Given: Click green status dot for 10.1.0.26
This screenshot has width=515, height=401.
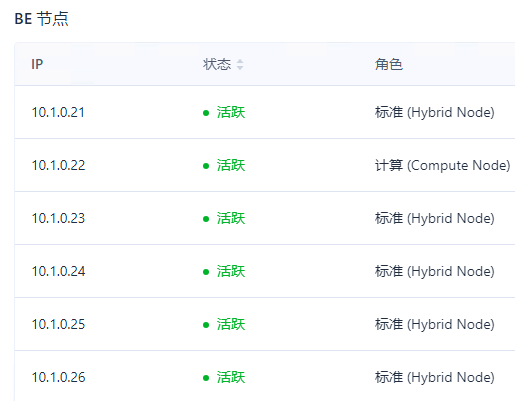Looking at the screenshot, I should [x=206, y=378].
